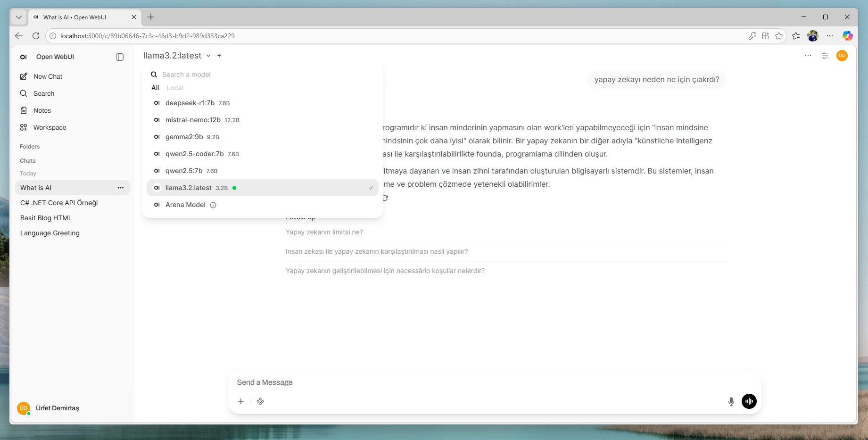868x440 pixels.
Task: Open options menu for What is AI chat
Action: (121, 188)
